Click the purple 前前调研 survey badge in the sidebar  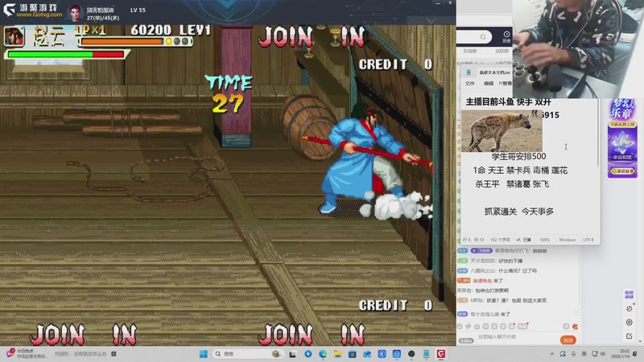[x=629, y=294]
